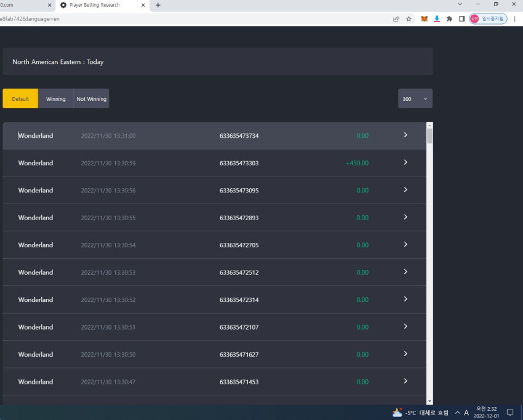Toggle the browser side panel icon

tap(462, 19)
